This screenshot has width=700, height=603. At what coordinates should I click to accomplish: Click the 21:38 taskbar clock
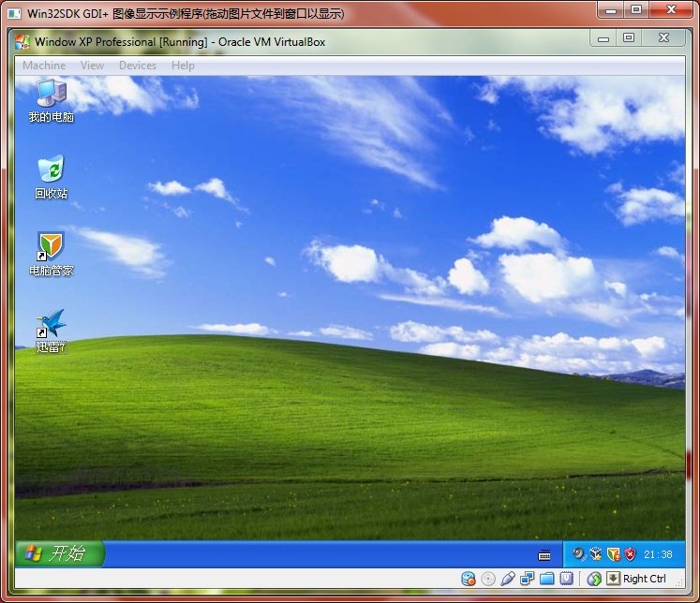pos(658,554)
